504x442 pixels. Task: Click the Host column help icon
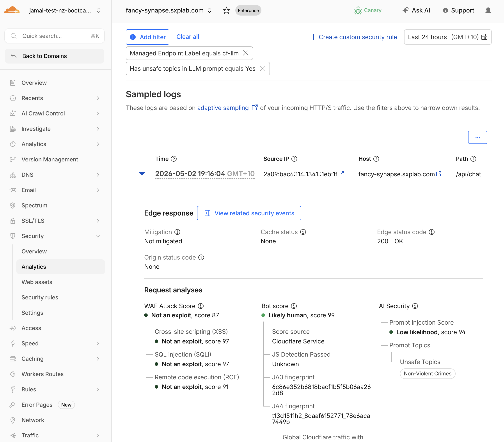(x=376, y=159)
